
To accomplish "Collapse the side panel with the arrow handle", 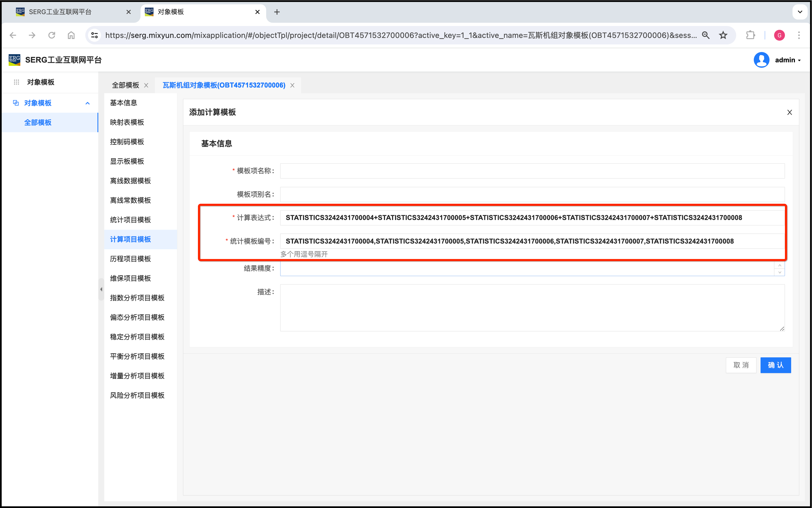I will pos(101,289).
